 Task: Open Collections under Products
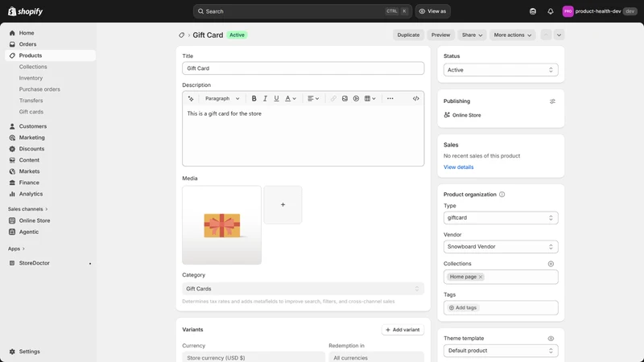click(x=33, y=67)
